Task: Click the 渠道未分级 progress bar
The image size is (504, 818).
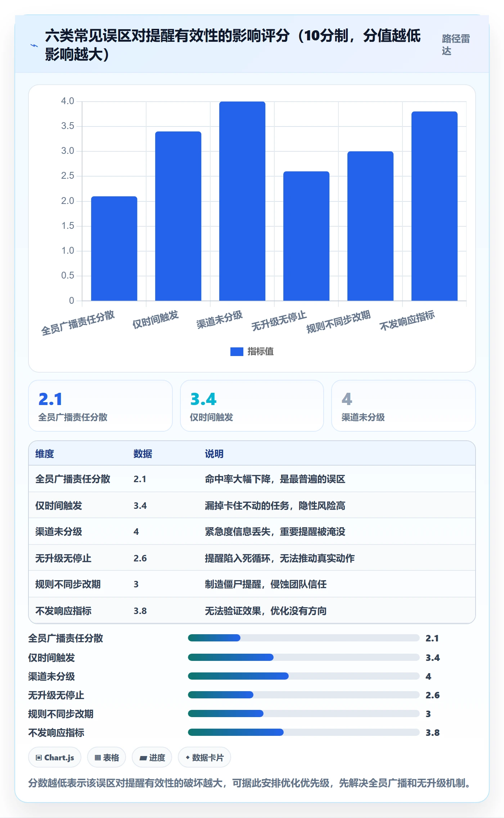Action: click(x=303, y=676)
